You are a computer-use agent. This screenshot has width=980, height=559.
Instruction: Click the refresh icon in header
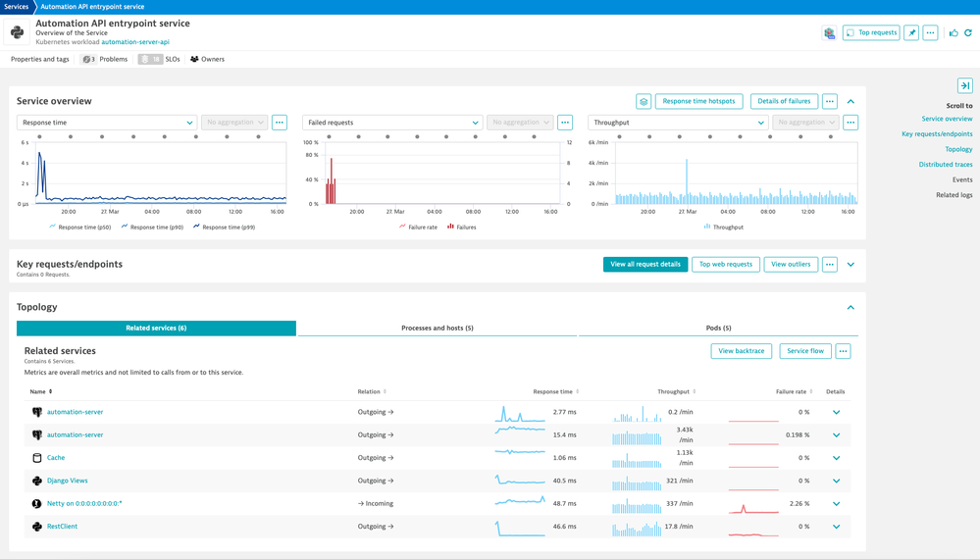pos(968,32)
